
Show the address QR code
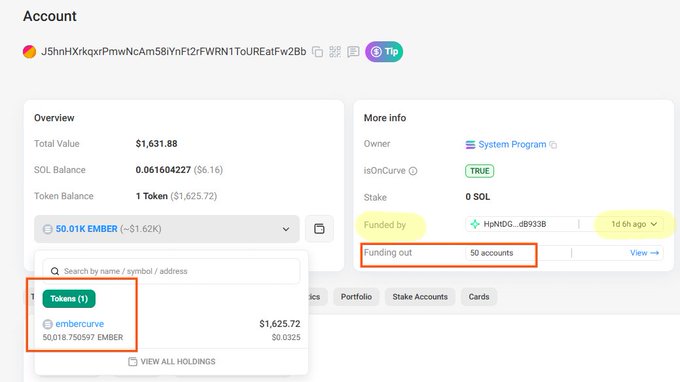pyautogui.click(x=335, y=52)
